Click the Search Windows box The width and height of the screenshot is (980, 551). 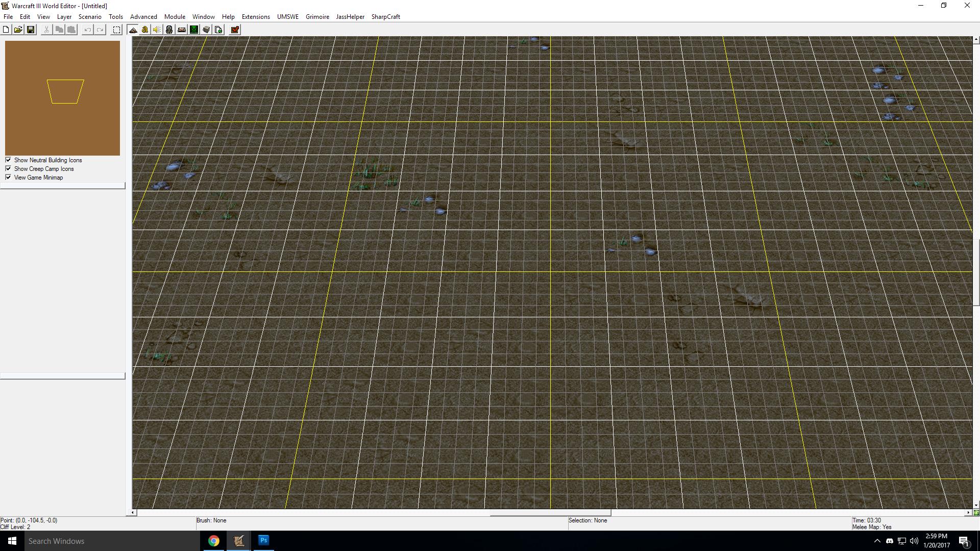(112, 541)
